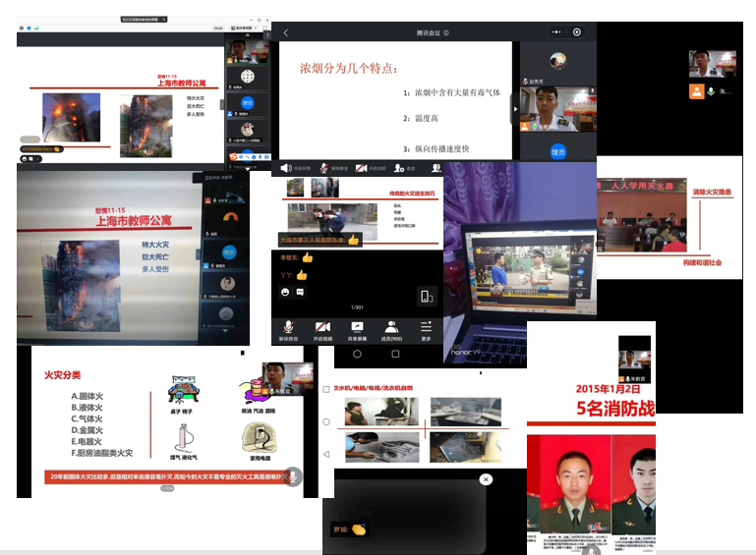Open the 成员(900) members list
The width and height of the screenshot is (756, 555).
[390, 327]
